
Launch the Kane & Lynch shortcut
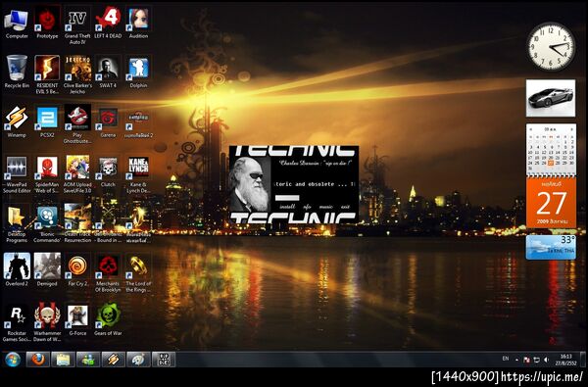(x=138, y=173)
